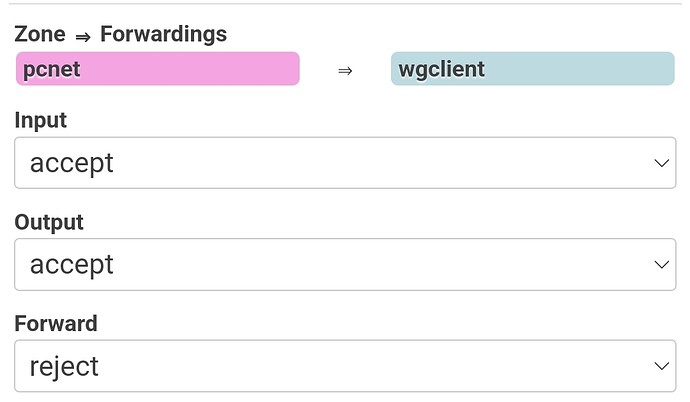Open the Output policy dropdown
Image resolution: width=690 pixels, height=402 pixels.
pyautogui.click(x=345, y=265)
